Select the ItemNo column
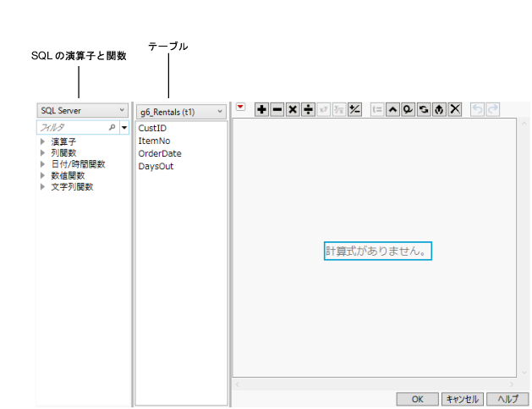 (154, 141)
